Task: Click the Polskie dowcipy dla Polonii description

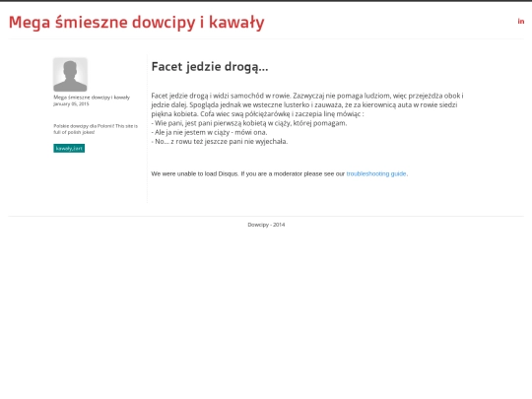Action: click(96, 129)
